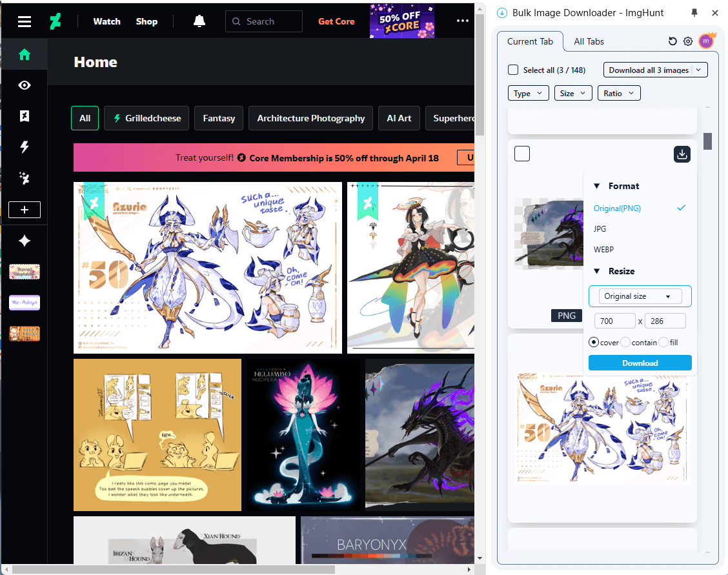728x575 pixels.
Task: Open the Type filter dropdown
Action: [528, 92]
